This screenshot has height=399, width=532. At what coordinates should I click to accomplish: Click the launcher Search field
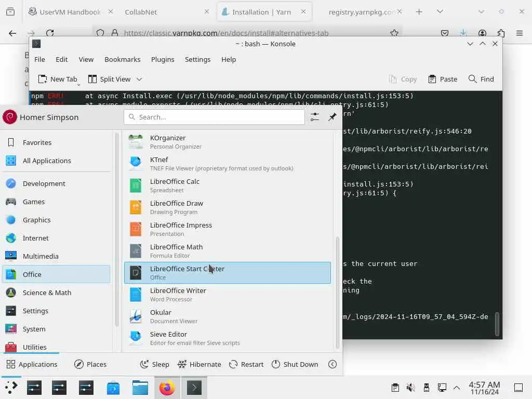click(214, 117)
